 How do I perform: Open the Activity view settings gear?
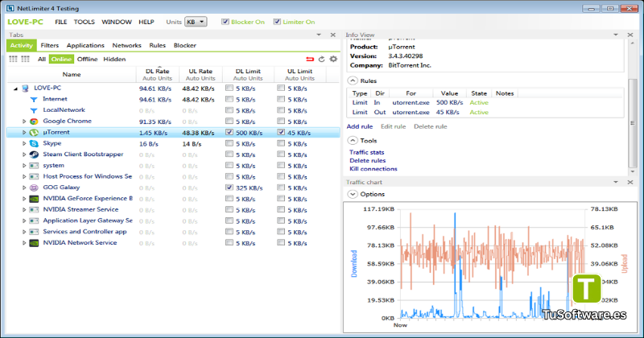click(x=333, y=59)
